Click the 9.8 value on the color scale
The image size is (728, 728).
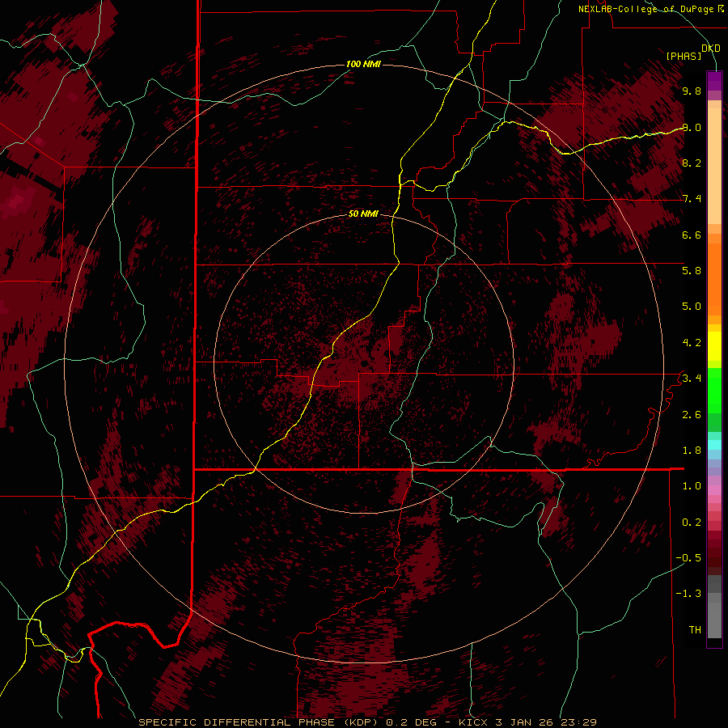[692, 91]
